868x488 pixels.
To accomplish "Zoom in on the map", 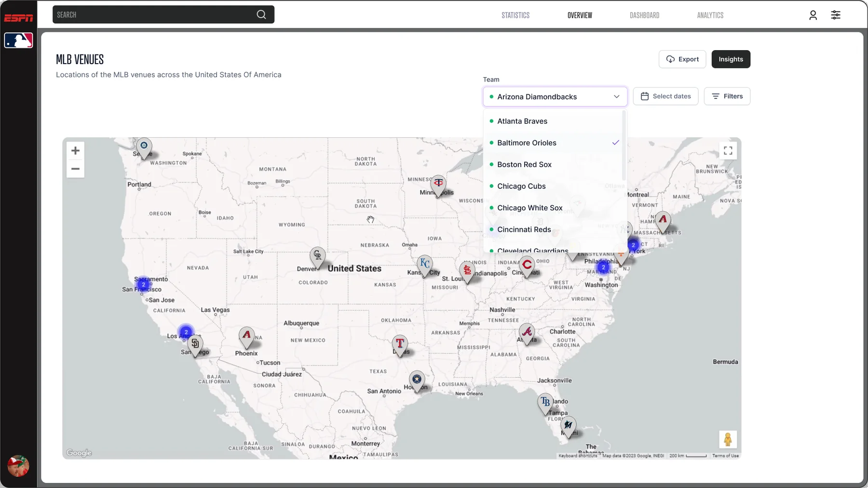I will click(x=75, y=151).
